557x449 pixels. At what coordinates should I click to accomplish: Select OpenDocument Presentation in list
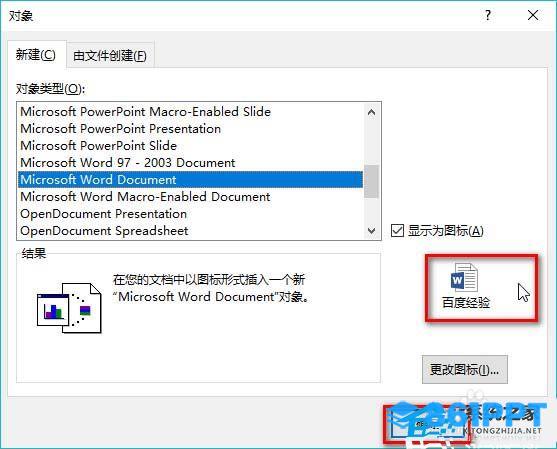103,214
